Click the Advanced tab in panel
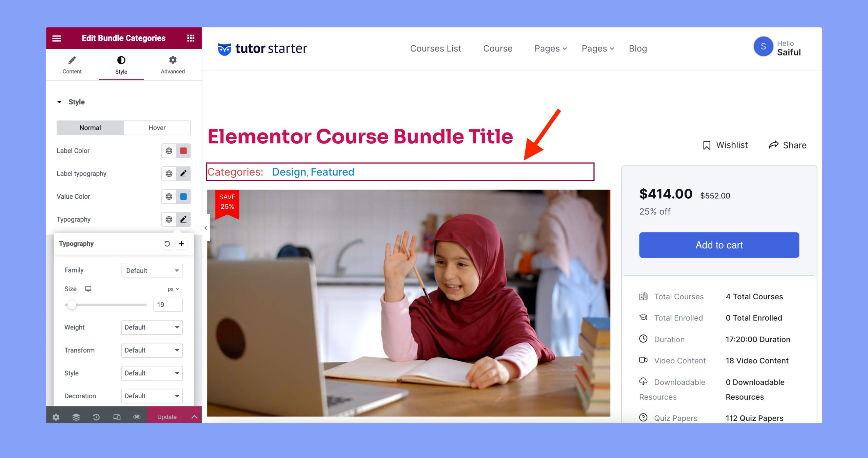Screen dimensions: 868x458 (172, 65)
